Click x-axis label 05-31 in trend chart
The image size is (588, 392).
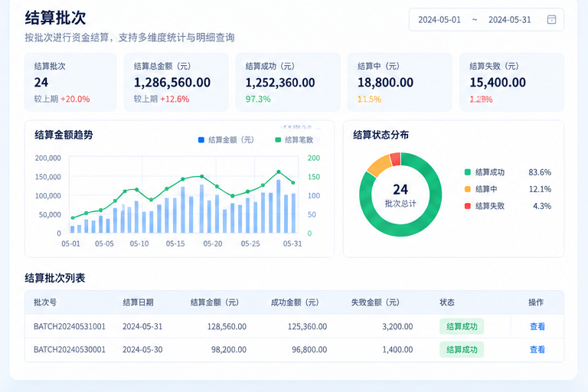(x=292, y=243)
